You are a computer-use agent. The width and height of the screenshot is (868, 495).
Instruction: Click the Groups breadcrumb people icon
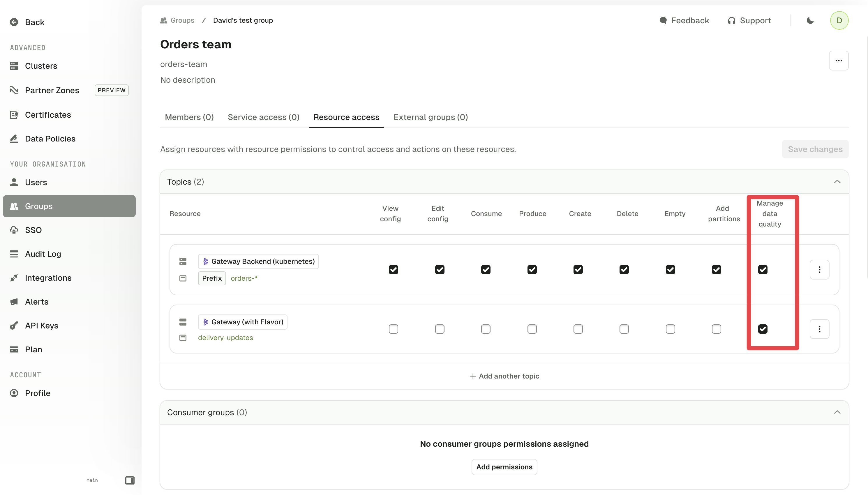[x=163, y=20]
